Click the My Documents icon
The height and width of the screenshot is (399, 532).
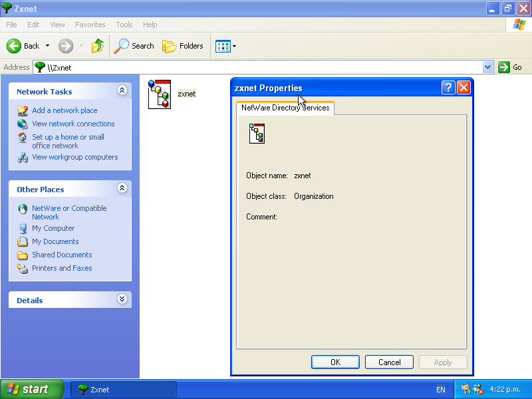(x=23, y=241)
